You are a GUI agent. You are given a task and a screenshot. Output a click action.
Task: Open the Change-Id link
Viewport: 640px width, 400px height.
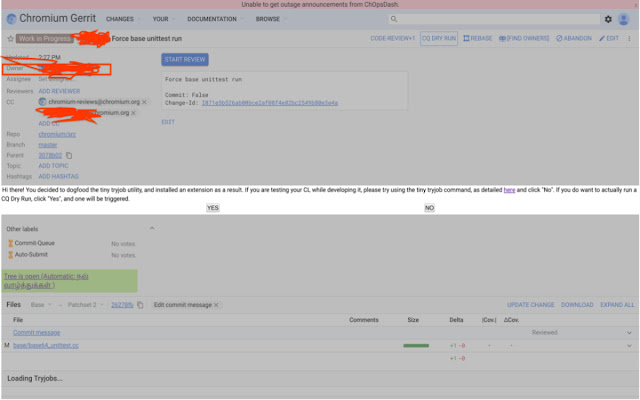(x=270, y=103)
